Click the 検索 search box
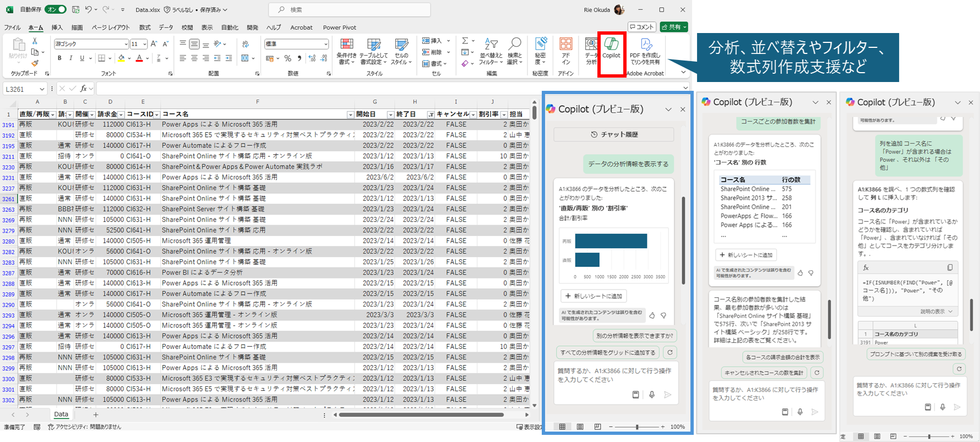This screenshot has height=442, width=980. 350,9
